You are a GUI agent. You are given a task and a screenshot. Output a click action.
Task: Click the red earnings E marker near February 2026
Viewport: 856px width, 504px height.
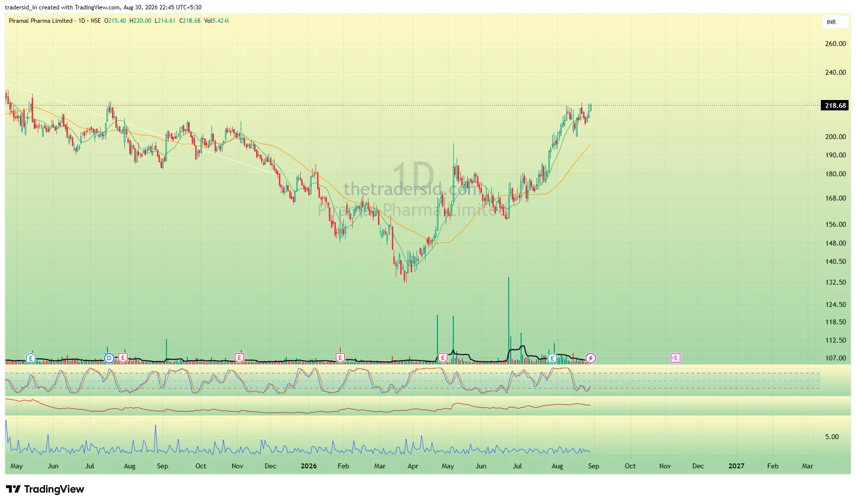(x=340, y=358)
